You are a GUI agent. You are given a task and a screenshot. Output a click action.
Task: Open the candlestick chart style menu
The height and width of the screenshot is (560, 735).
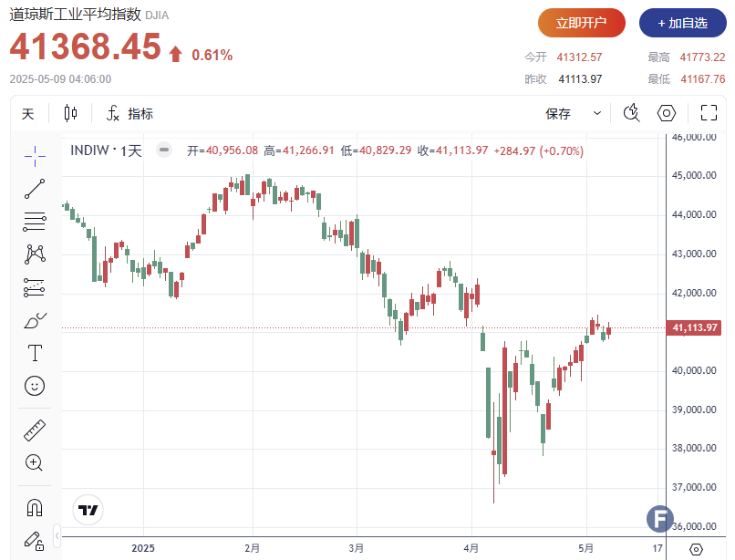(71, 113)
